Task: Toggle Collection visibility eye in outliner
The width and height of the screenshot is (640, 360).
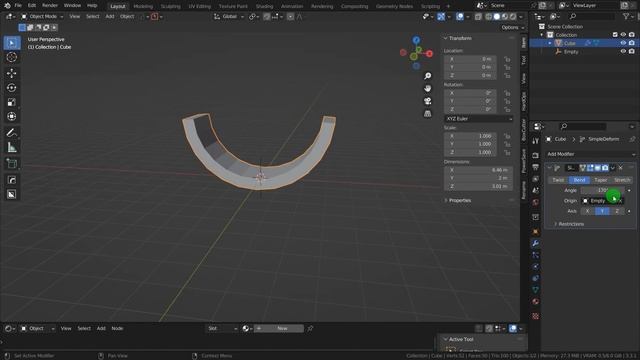Action: coord(623,35)
